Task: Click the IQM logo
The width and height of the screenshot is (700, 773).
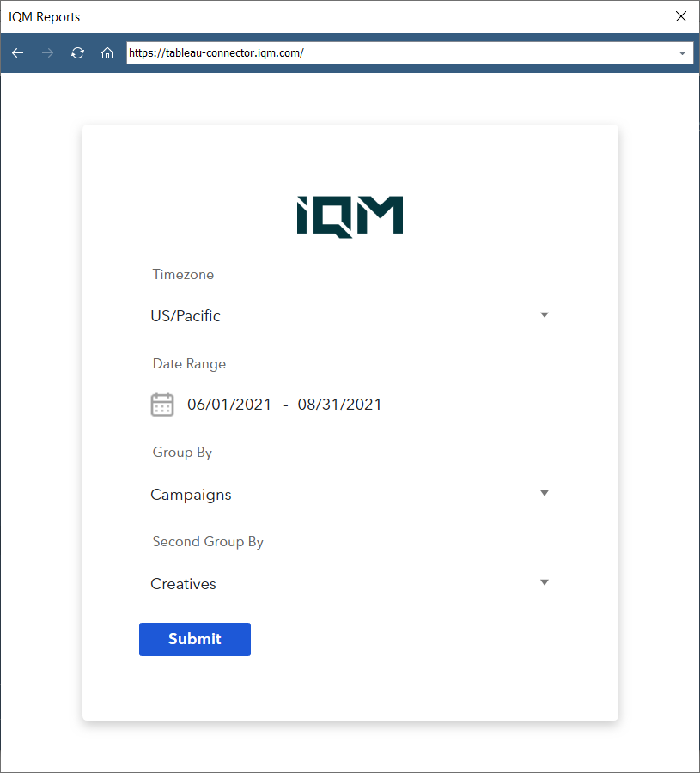Action: 350,216
